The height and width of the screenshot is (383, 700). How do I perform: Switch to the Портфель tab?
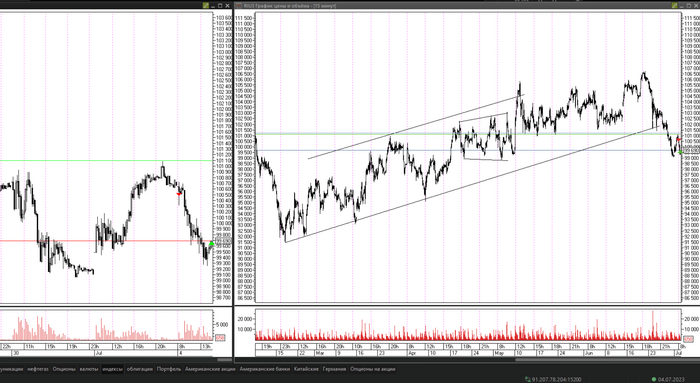169,369
